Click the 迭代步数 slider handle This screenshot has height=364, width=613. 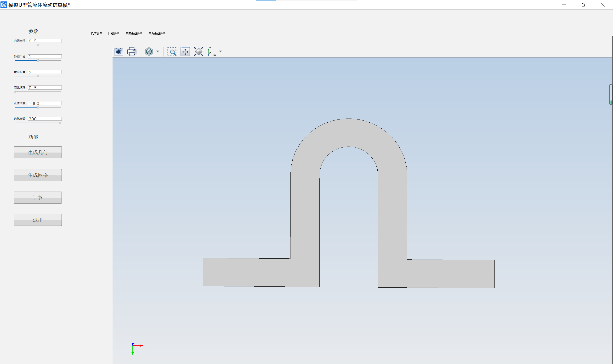[60, 123]
